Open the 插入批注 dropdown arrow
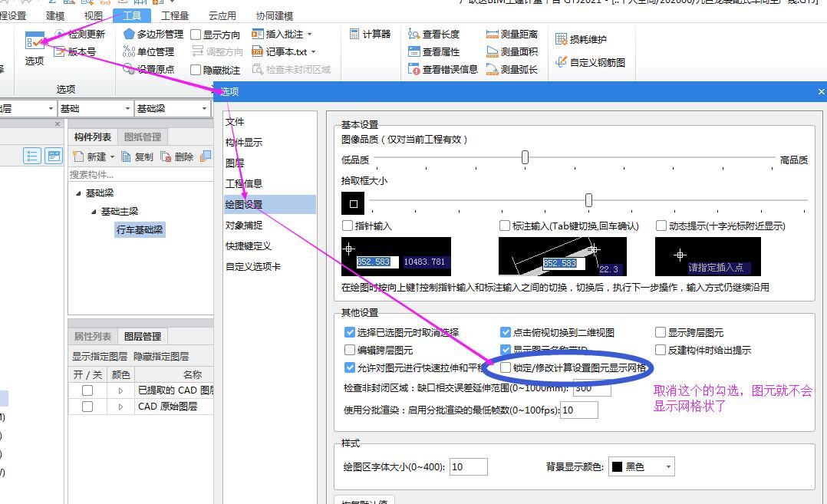This screenshot has width=827, height=504. (309, 35)
